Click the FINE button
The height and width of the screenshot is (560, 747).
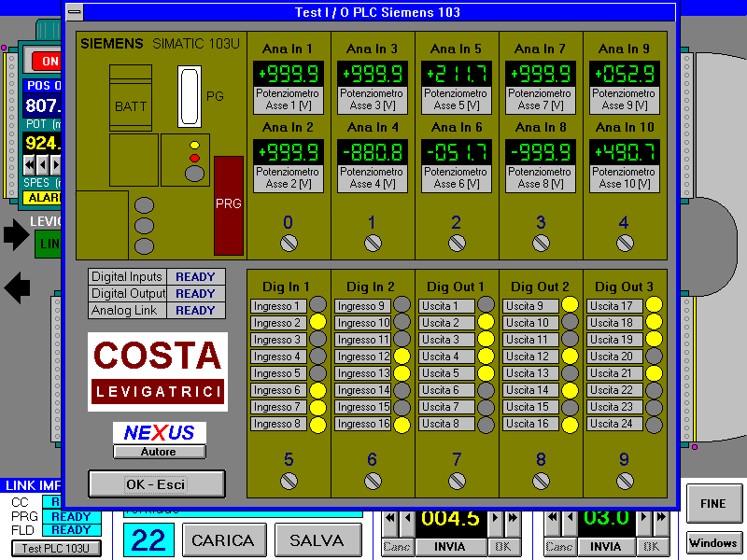click(713, 504)
